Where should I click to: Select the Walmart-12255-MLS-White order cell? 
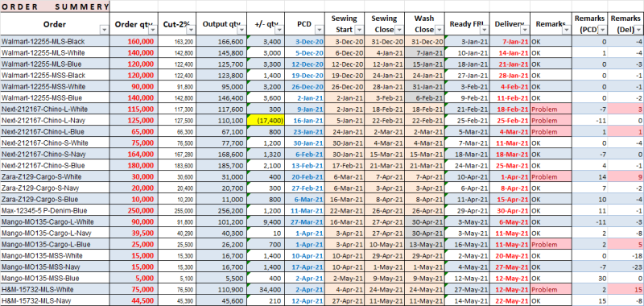click(55, 53)
